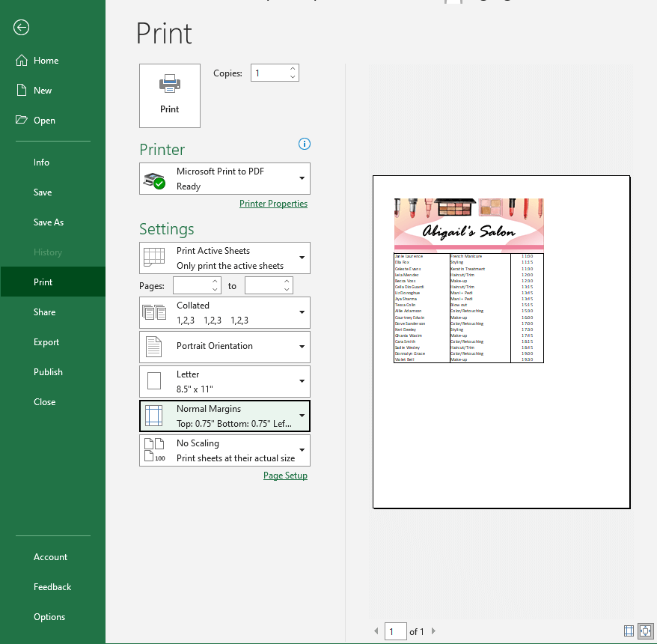Image resolution: width=657 pixels, height=644 pixels.
Task: Click the New document icon
Action: (20, 90)
